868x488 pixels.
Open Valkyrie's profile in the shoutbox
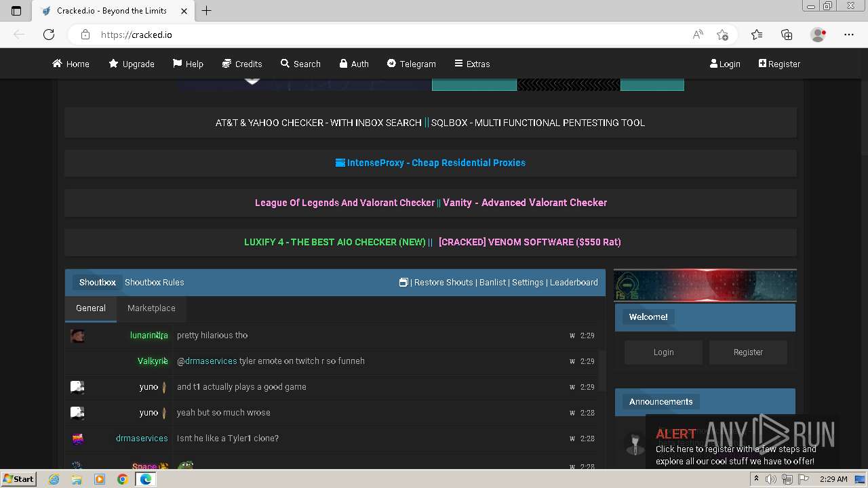click(x=153, y=361)
